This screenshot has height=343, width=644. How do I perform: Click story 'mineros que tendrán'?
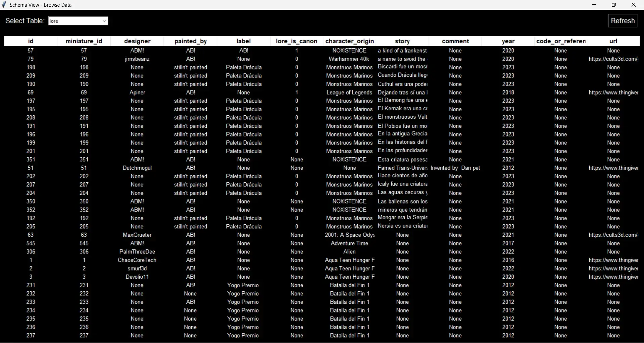(x=402, y=210)
